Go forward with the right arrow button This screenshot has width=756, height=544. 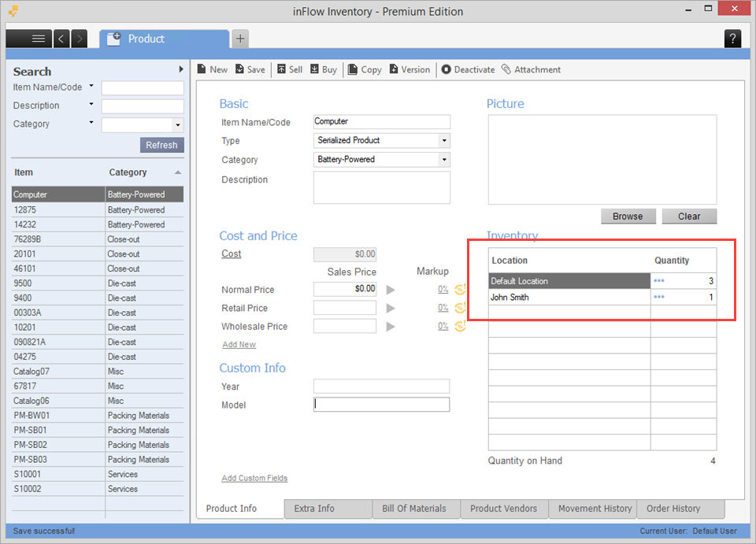[x=80, y=39]
